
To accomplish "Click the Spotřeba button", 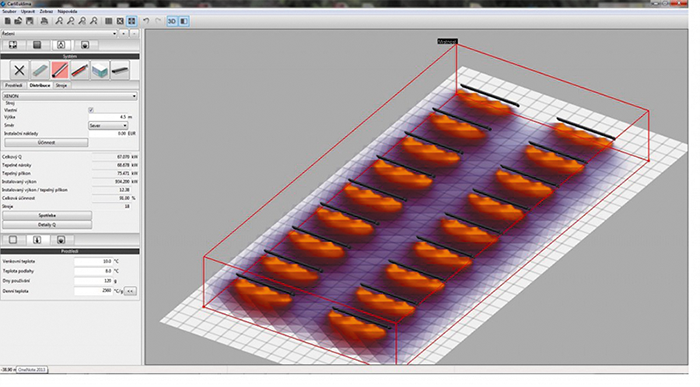I will [x=47, y=216].
